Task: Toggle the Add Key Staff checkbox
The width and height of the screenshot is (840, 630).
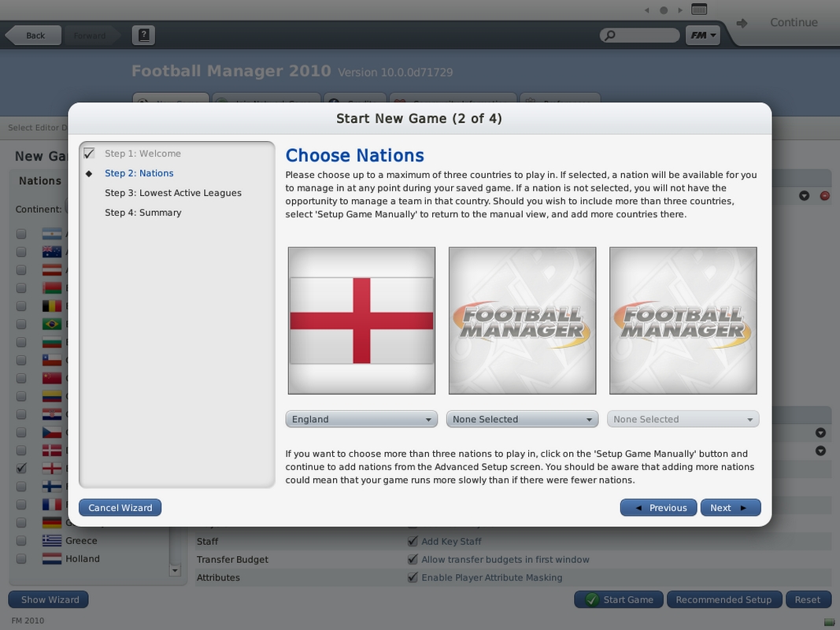Action: [413, 541]
